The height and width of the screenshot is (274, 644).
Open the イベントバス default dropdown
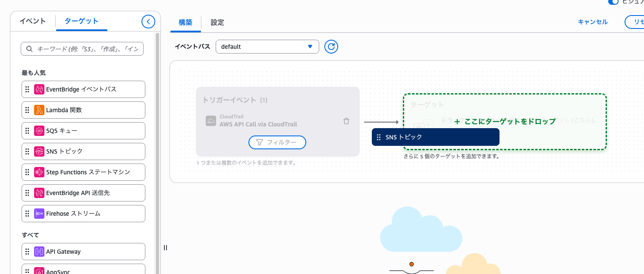267,47
